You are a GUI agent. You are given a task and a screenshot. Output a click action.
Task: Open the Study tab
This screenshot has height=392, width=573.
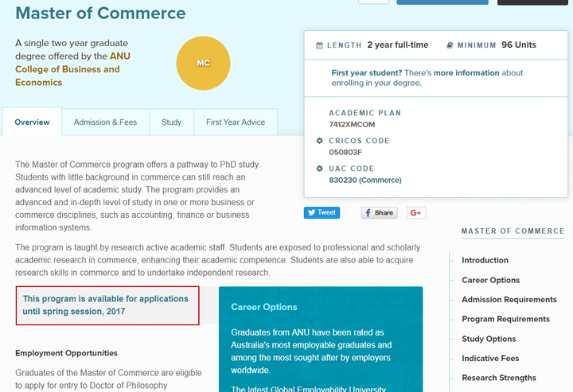tap(171, 122)
